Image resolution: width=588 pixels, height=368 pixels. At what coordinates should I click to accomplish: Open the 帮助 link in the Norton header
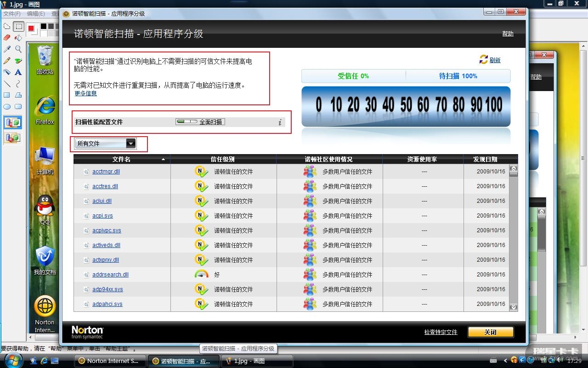pos(508,34)
